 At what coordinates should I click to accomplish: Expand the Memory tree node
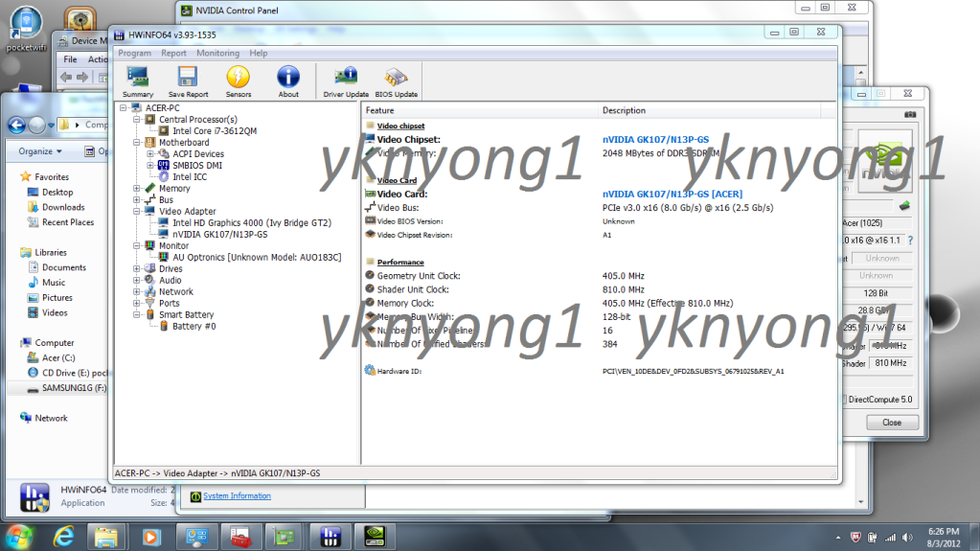[x=137, y=188]
